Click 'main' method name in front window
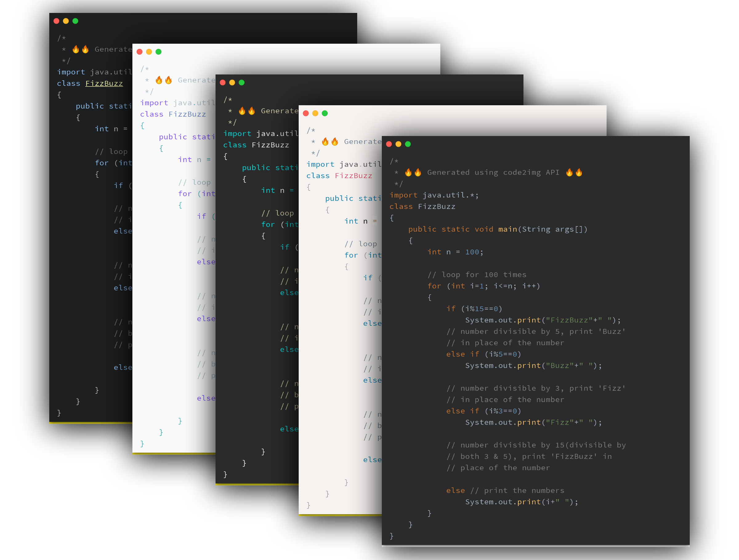 [x=507, y=229]
